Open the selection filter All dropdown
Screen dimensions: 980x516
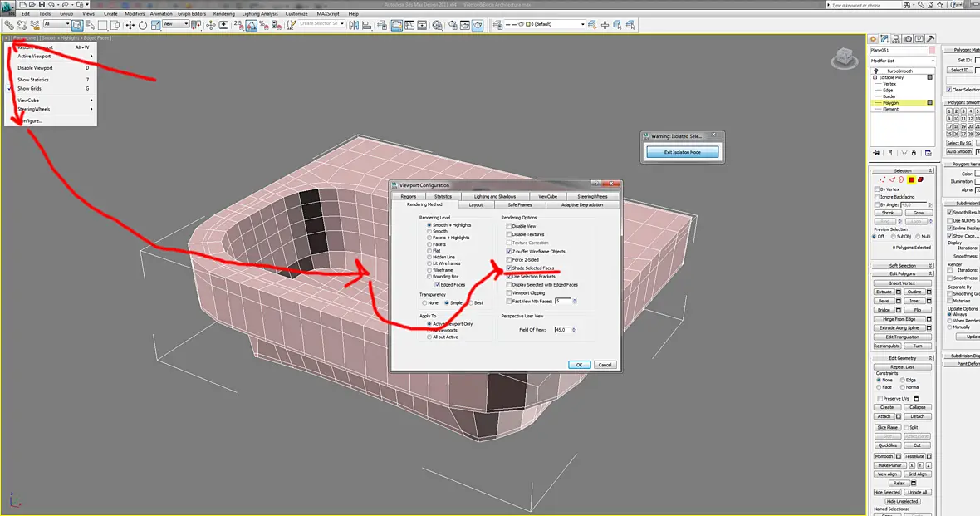56,24
